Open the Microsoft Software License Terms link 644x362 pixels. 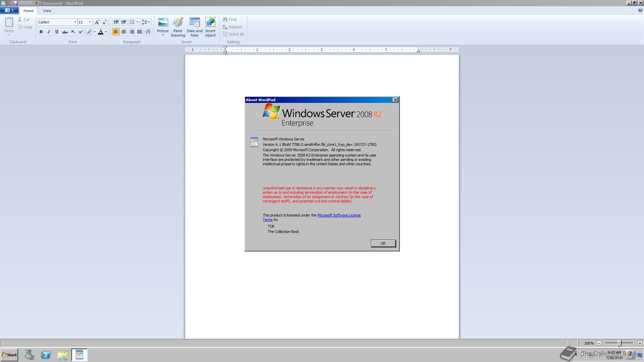(x=339, y=215)
